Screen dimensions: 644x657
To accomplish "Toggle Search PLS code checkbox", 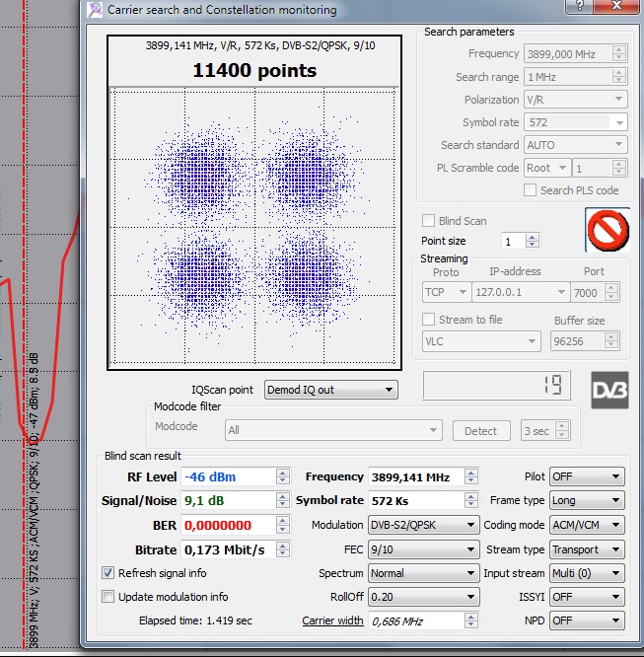I will coord(530,190).
